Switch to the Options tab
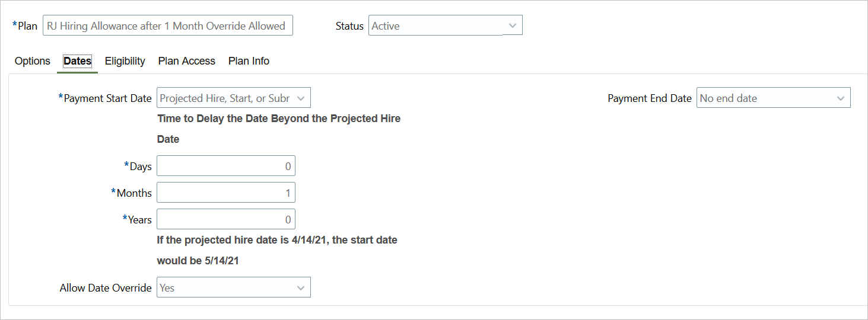This screenshot has width=868, height=320. coord(33,61)
